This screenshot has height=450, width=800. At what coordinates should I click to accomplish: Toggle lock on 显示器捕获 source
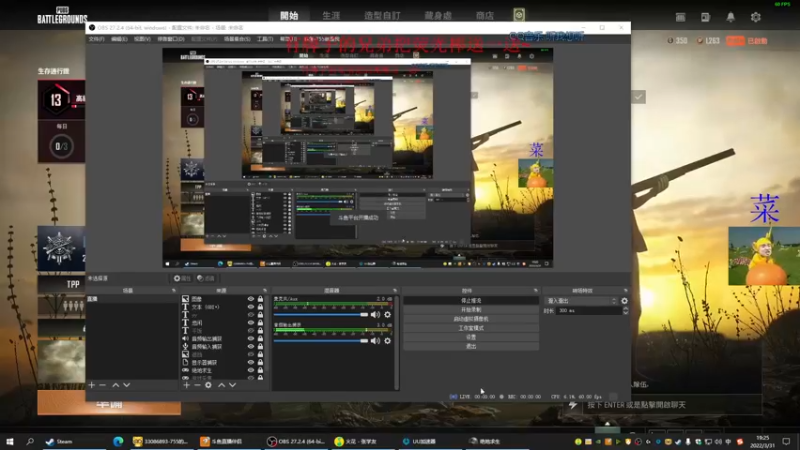click(x=260, y=362)
